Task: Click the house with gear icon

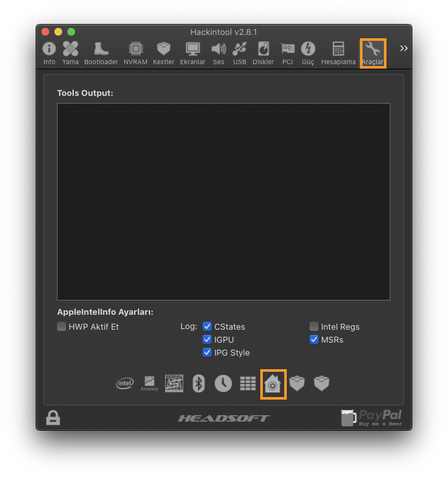Action: (x=273, y=384)
